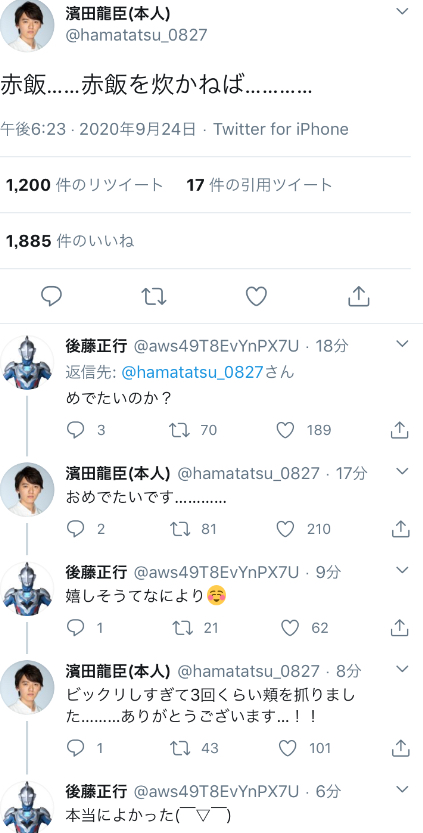423x833 pixels.
Task: Retweet the reply showing 21 retweets
Action: coord(182,628)
